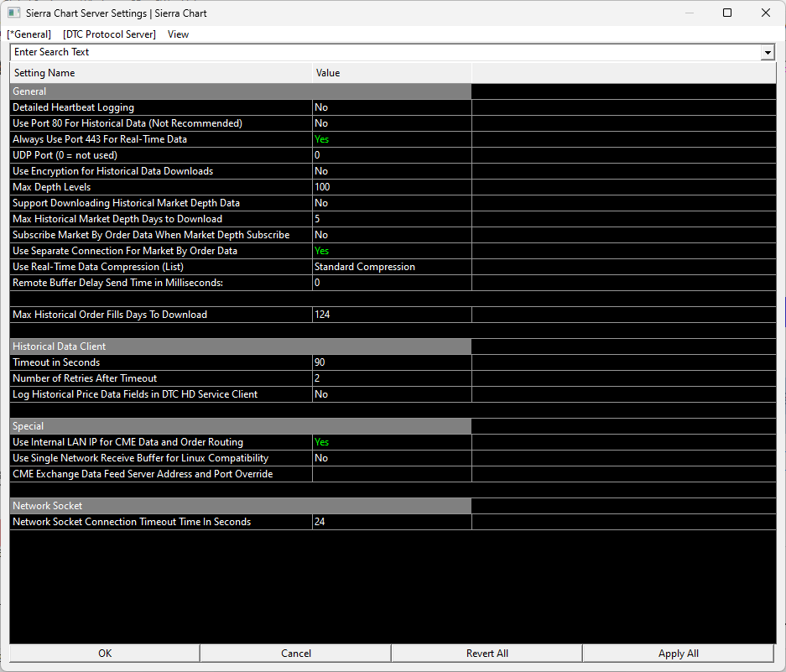Select the Special section header row
The height and width of the screenshot is (672, 786).
pyautogui.click(x=241, y=426)
